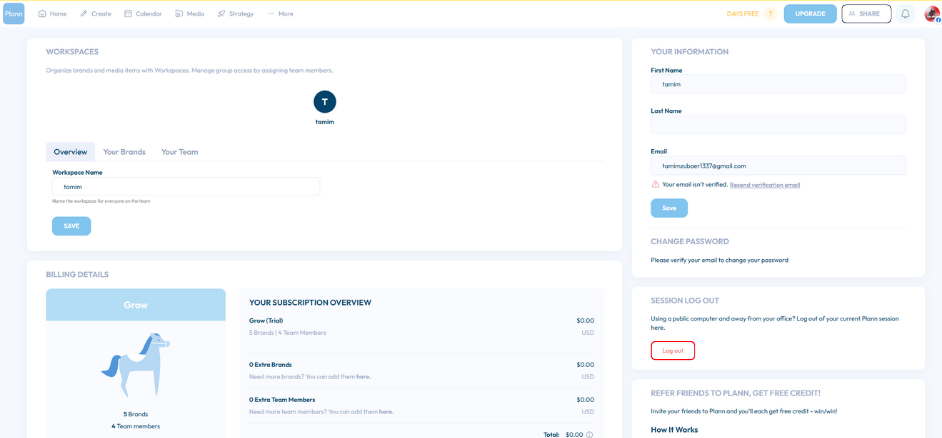Click the Total info icon
942x438 pixels.
[589, 434]
